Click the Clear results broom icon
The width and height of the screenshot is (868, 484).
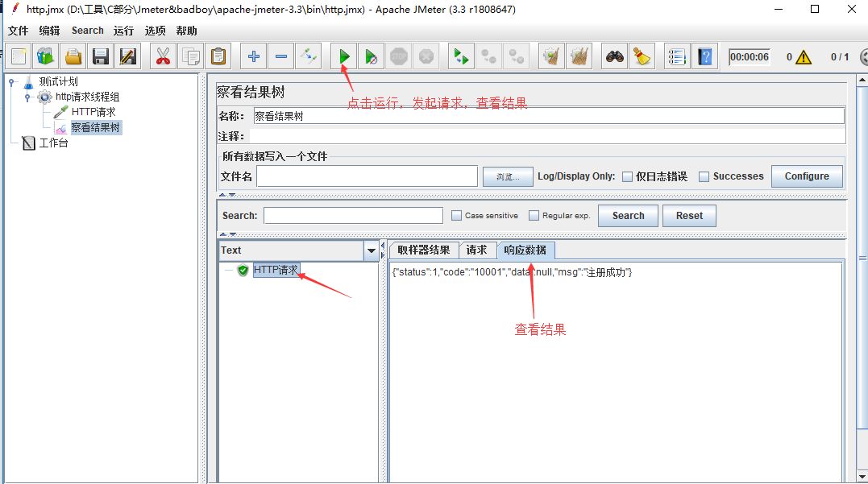tap(552, 56)
